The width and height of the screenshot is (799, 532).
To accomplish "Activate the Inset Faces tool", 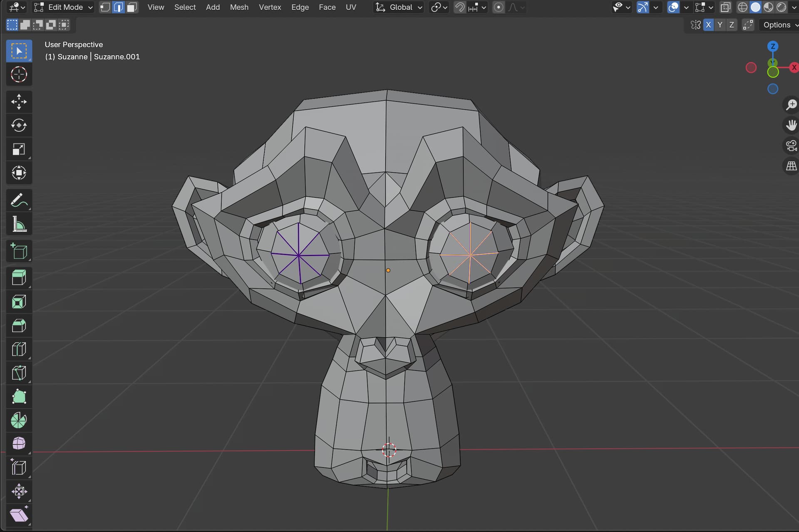I will pyautogui.click(x=19, y=302).
